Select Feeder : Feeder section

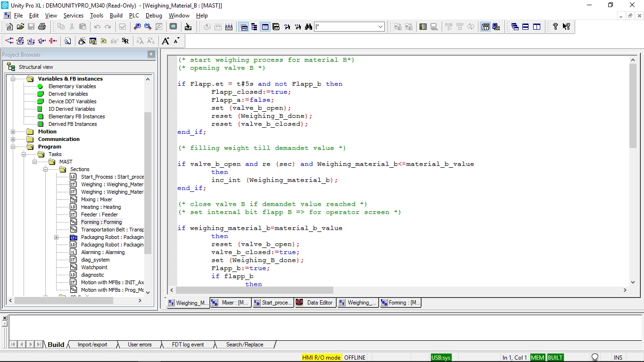pyautogui.click(x=99, y=214)
